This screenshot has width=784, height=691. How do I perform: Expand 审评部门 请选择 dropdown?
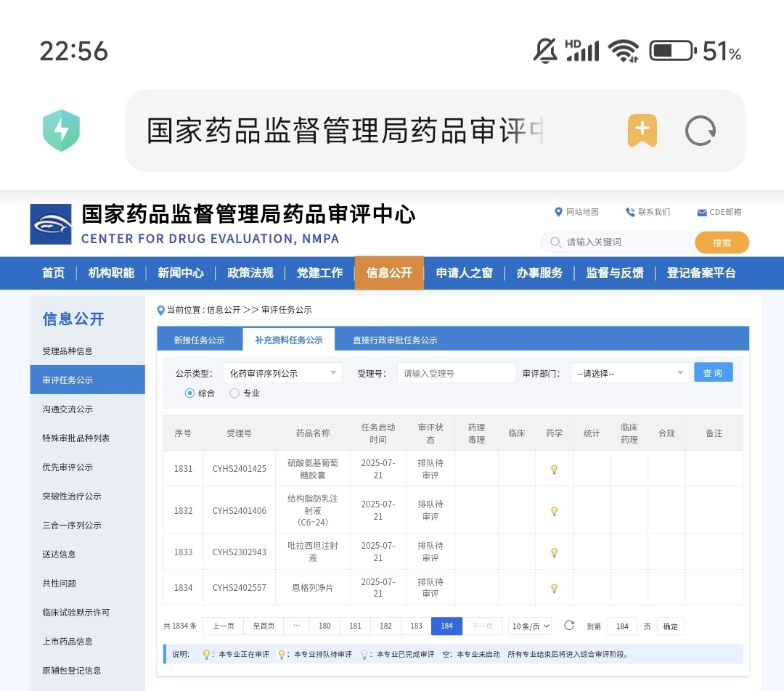pos(630,373)
